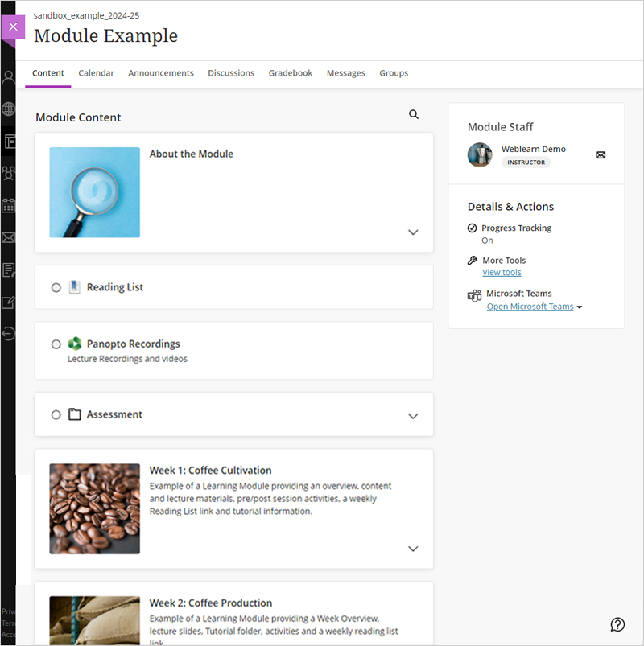Open help question mark icon
Viewport: 644px width, 646px height.
(617, 624)
